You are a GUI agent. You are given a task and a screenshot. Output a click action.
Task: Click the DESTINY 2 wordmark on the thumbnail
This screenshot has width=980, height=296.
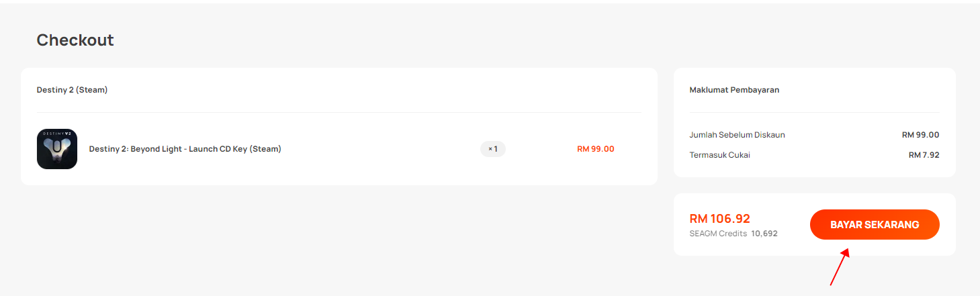[x=57, y=134]
